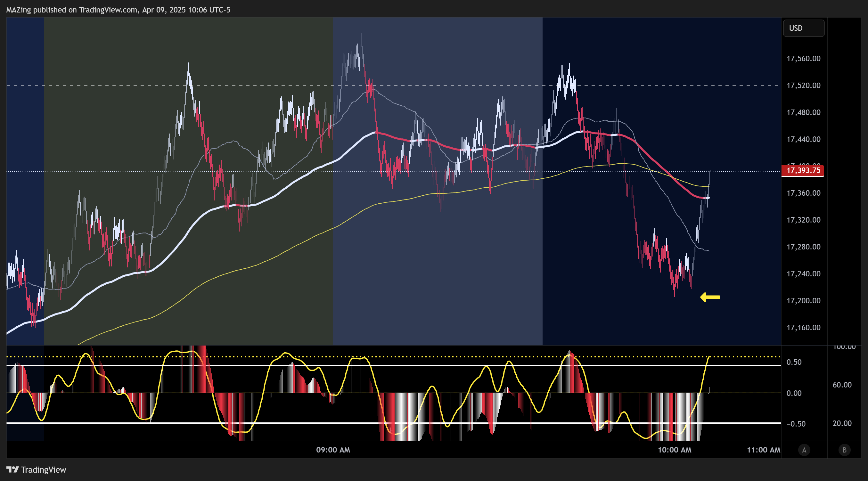Click the 17,440.00 price axis label

804,139
